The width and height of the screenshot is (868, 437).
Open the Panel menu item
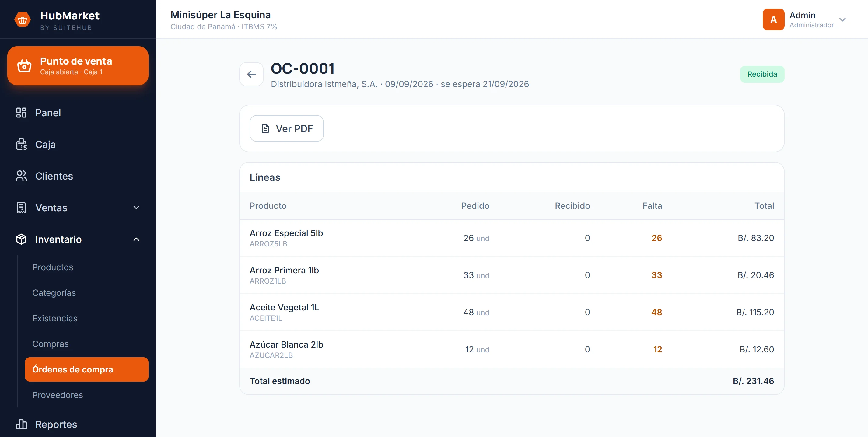[78, 113]
